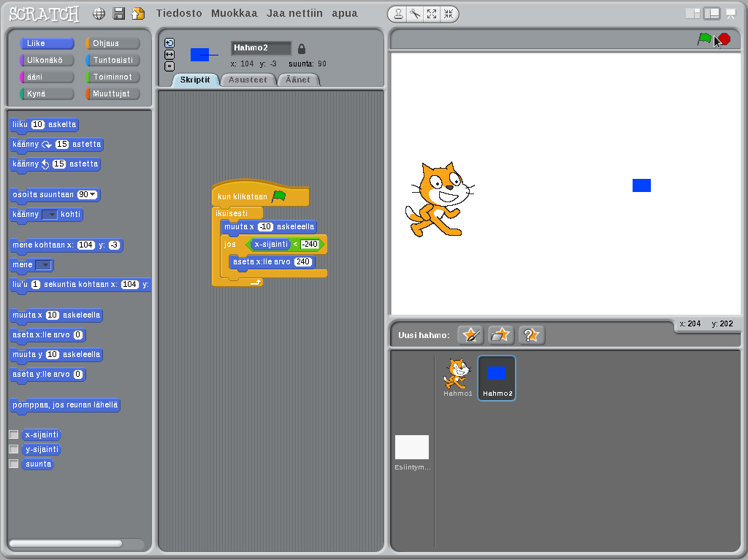Start scripts with the green flag

pos(704,39)
